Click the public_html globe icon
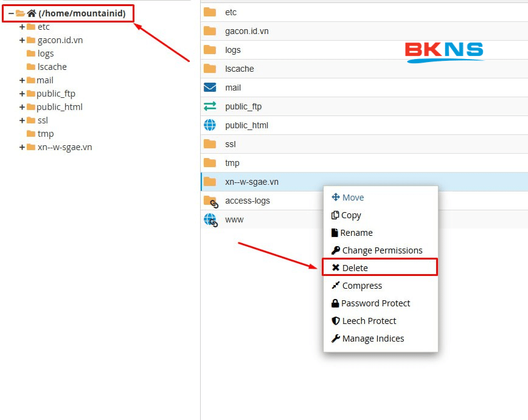The width and height of the screenshot is (528, 420). (210, 125)
